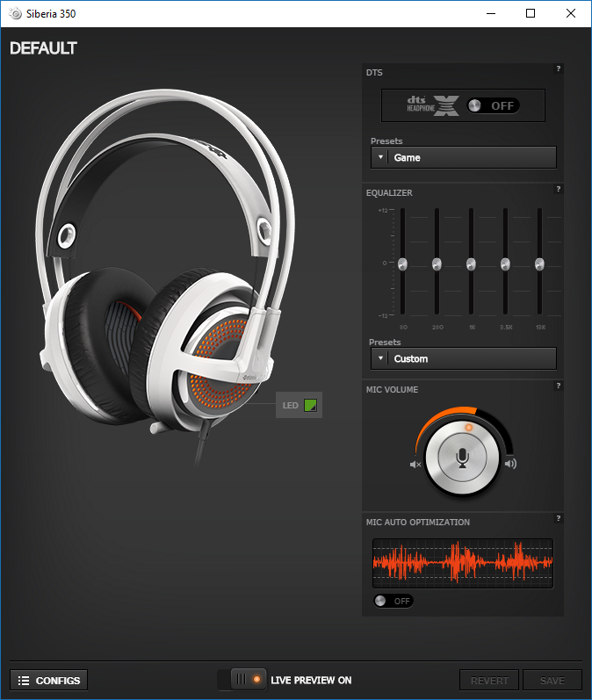This screenshot has height=700, width=592.
Task: Click the 80 Hz equalizer slider handle
Action: (402, 264)
